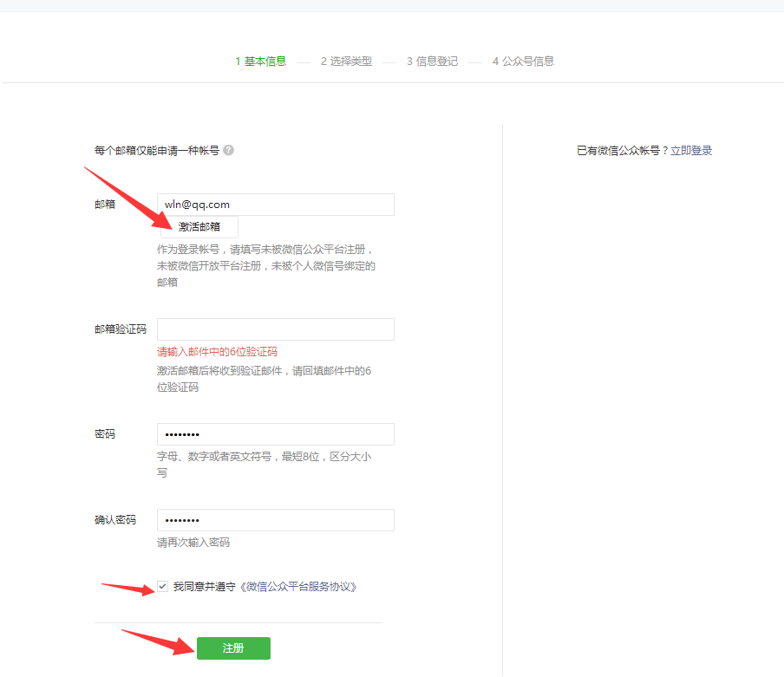The image size is (784, 677).
Task: Click the 每个邮箱仅能申请一种帐号 heading text
Action: pyautogui.click(x=156, y=151)
